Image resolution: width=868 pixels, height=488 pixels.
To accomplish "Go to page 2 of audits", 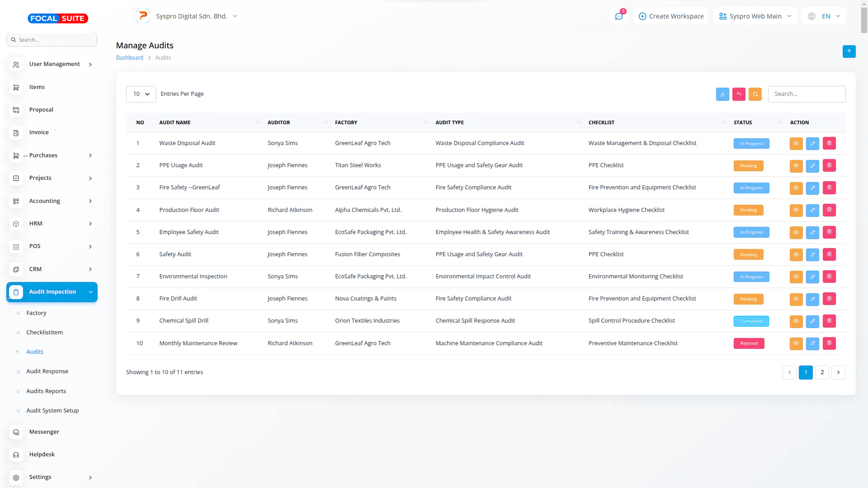I will [x=822, y=372].
